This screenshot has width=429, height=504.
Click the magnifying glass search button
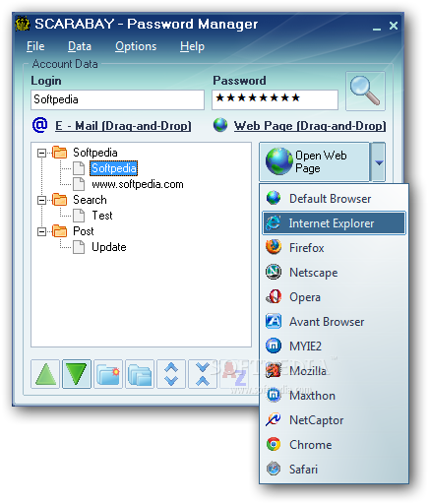(365, 92)
